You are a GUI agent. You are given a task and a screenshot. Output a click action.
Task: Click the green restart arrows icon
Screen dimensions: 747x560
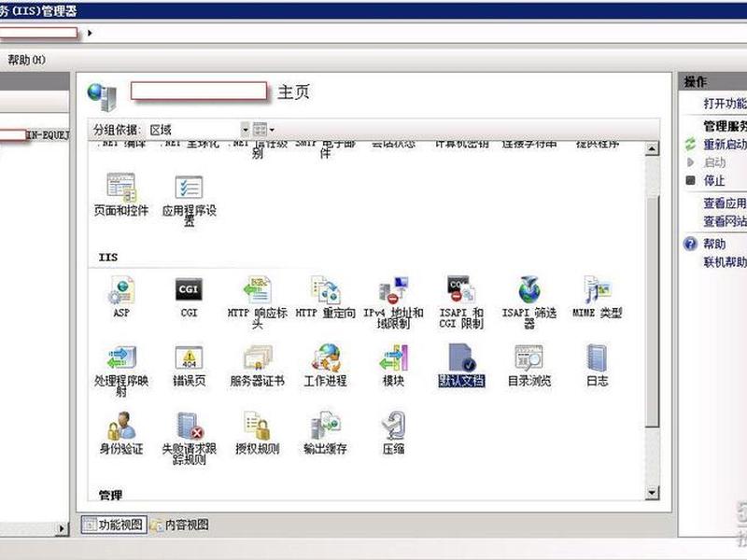pyautogui.click(x=690, y=145)
